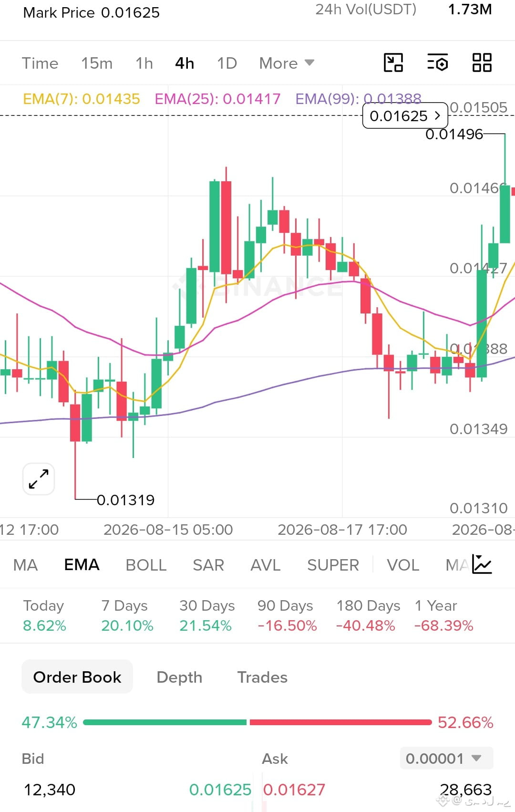Click the 2026-08-15 05:00 time axis label
This screenshot has width=515, height=812.
click(x=168, y=530)
